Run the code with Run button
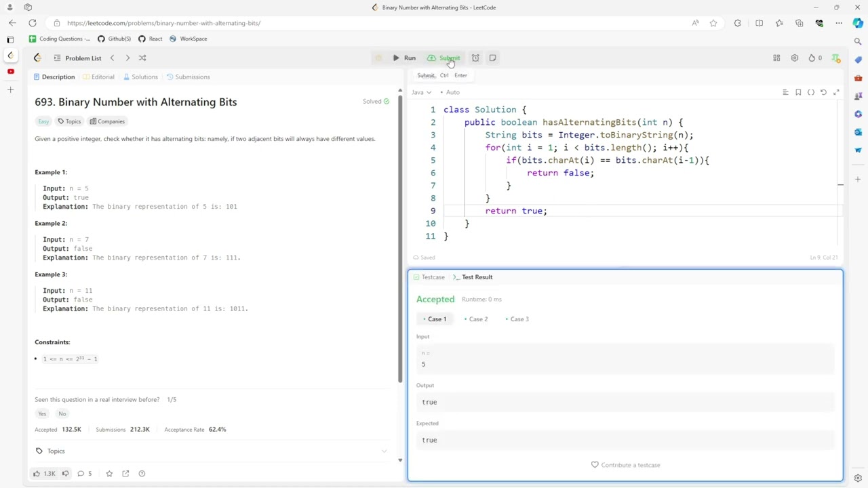The width and height of the screenshot is (868, 488). coord(405,58)
